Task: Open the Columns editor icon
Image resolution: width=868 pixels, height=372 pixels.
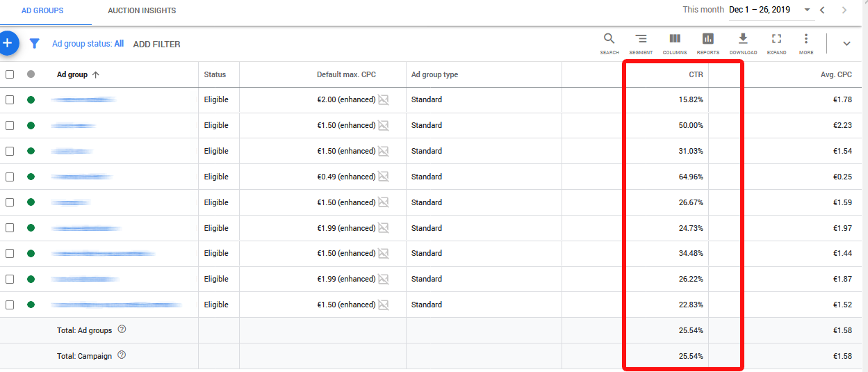Action: point(674,42)
